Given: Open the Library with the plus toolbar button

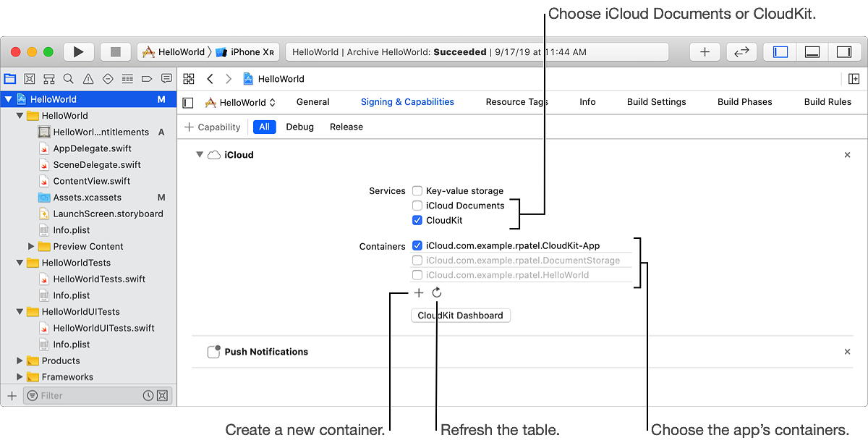Looking at the screenshot, I should point(705,52).
